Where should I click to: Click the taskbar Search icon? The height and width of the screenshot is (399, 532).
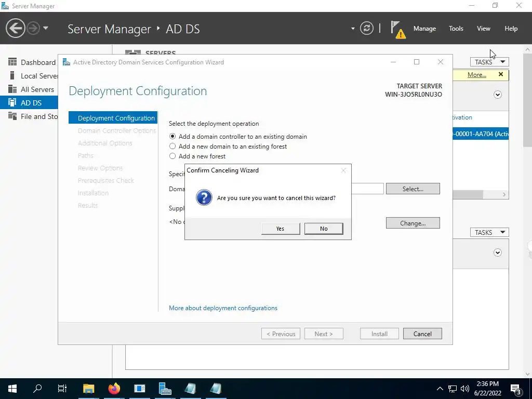(x=37, y=389)
